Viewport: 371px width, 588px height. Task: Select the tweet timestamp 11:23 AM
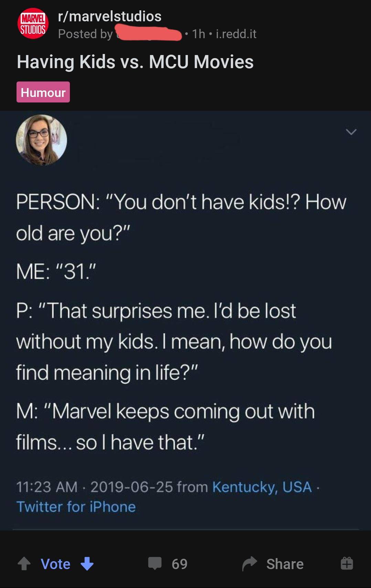tap(47, 487)
